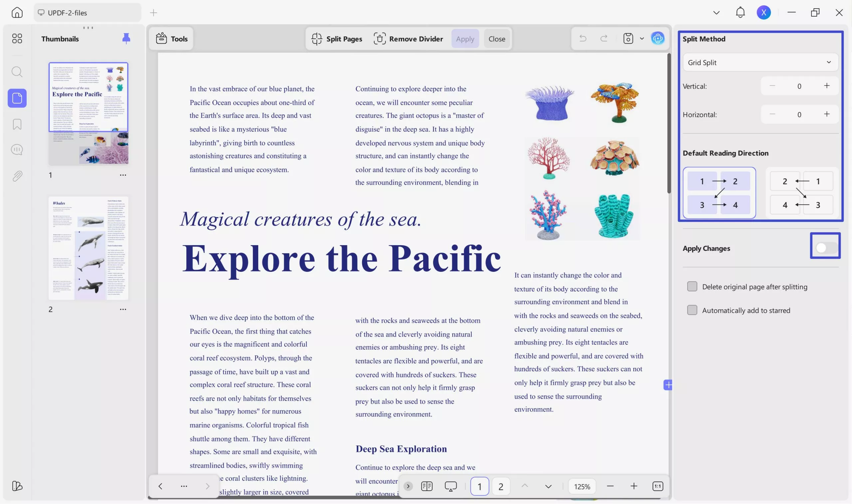Open the thumbnails grid view sidebar icon
The width and height of the screenshot is (852, 504).
click(17, 38)
